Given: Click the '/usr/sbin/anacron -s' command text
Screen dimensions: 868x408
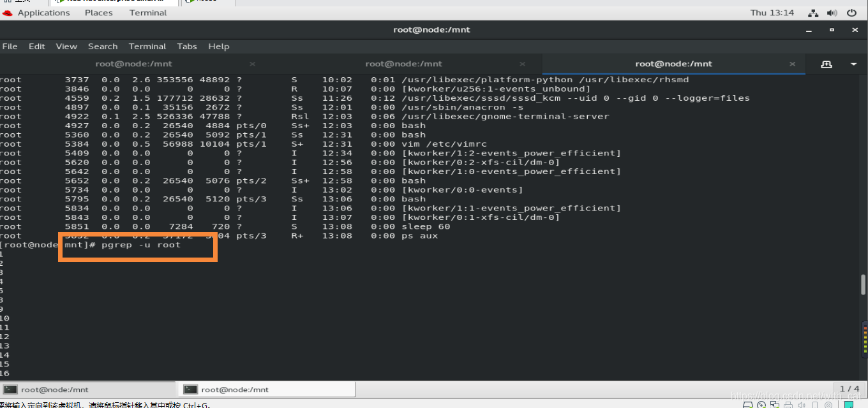Looking at the screenshot, I should point(463,107).
